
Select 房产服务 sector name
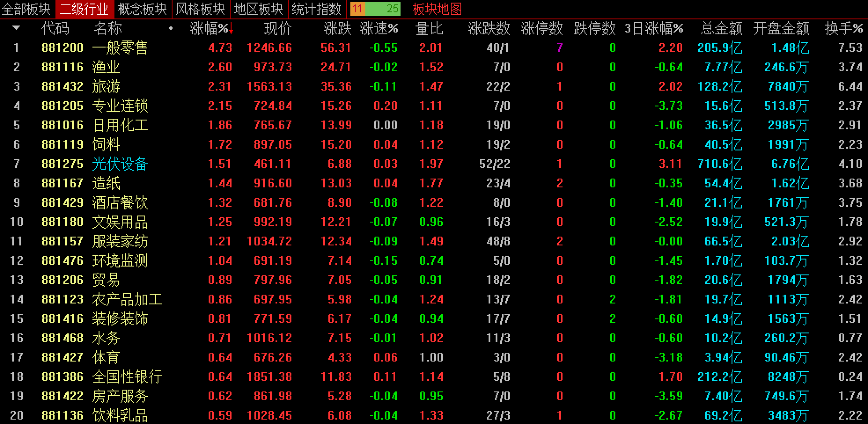click(x=120, y=396)
